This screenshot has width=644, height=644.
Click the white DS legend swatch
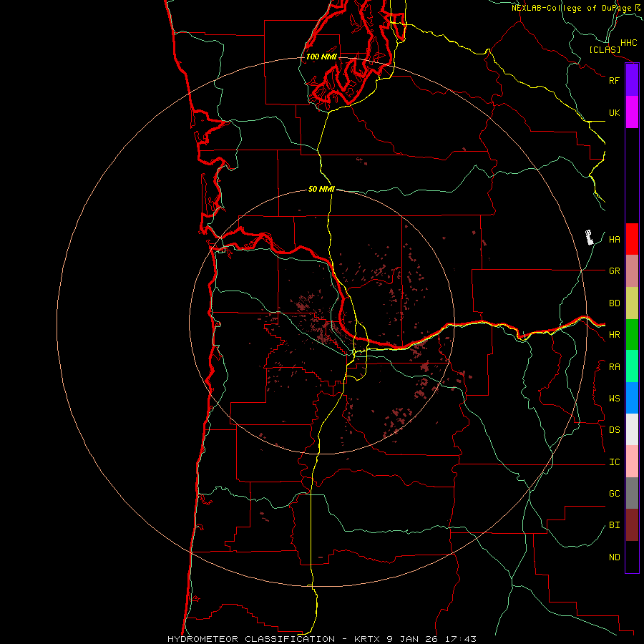(x=632, y=429)
